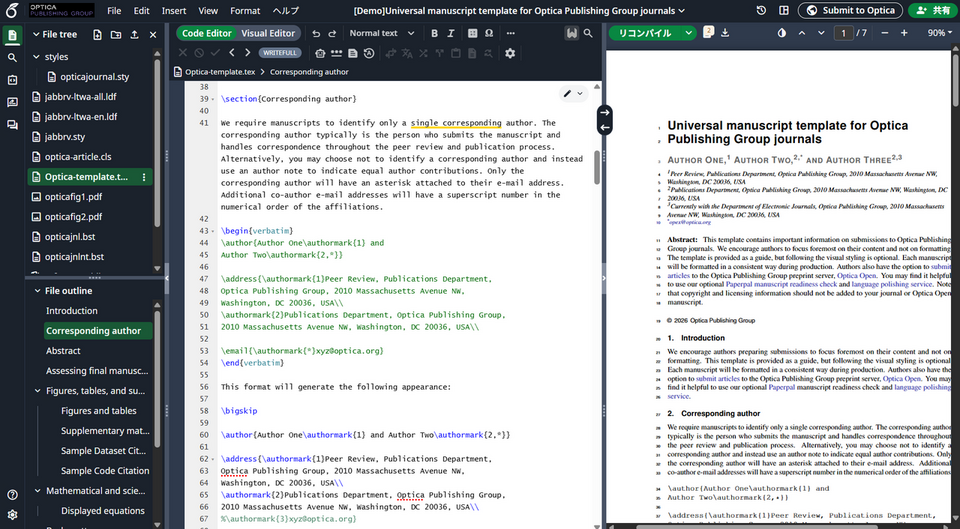Open the logs and output files icon
The width and height of the screenshot is (960, 529).
pos(708,33)
